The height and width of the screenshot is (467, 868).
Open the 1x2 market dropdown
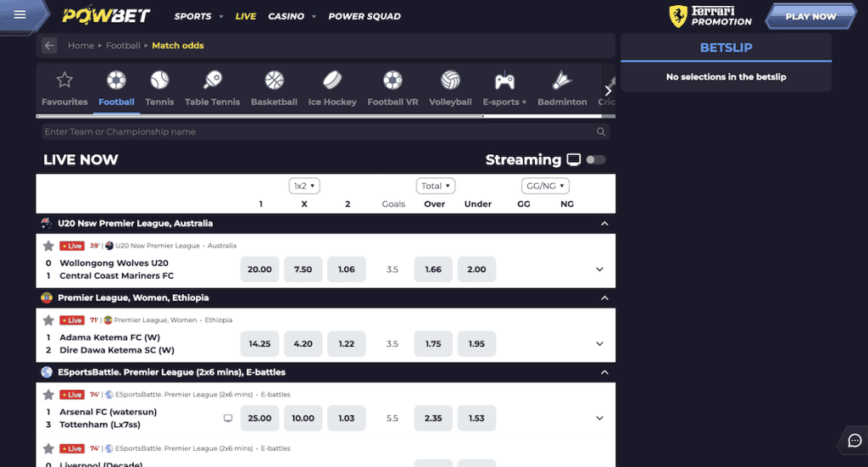(x=304, y=186)
